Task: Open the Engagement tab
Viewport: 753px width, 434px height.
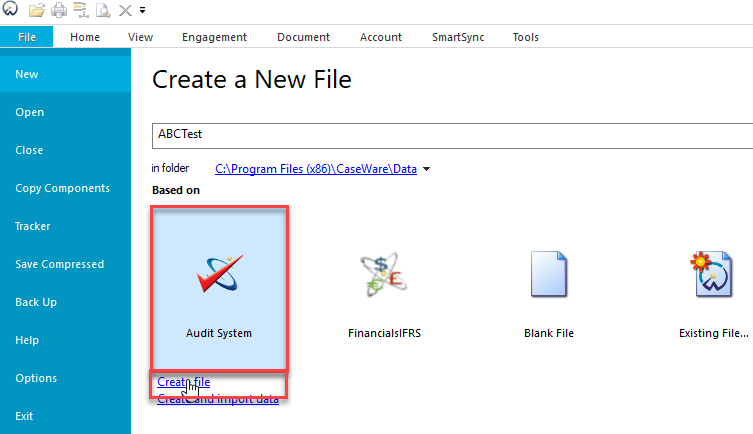Action: click(x=214, y=37)
